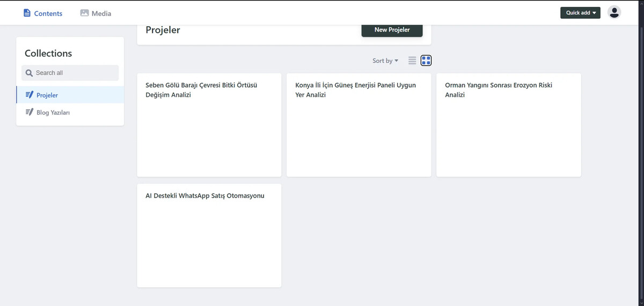This screenshot has width=644, height=306.
Task: Open the Sort by dropdown
Action: [385, 61]
